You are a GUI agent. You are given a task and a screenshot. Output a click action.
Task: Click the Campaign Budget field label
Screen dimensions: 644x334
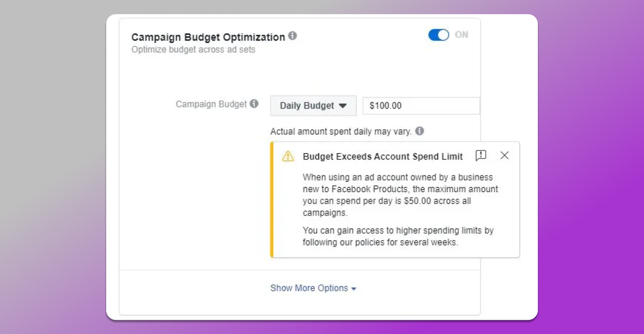[x=211, y=104]
